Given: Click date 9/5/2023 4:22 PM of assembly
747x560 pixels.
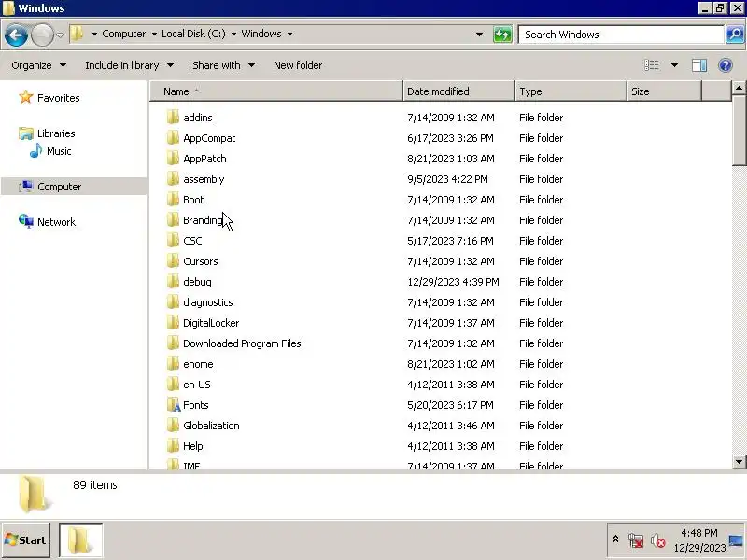Looking at the screenshot, I should click(x=447, y=179).
